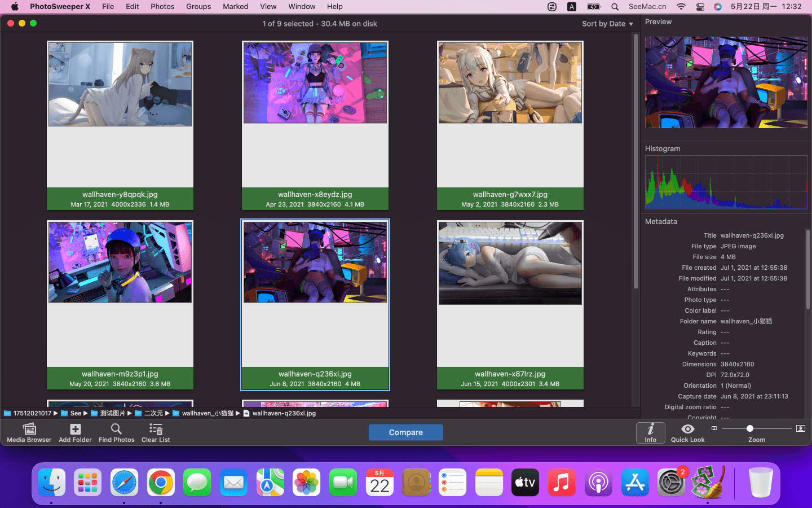The image size is (812, 508).
Task: Click the 测试图片 folder in path bar
Action: (108, 413)
